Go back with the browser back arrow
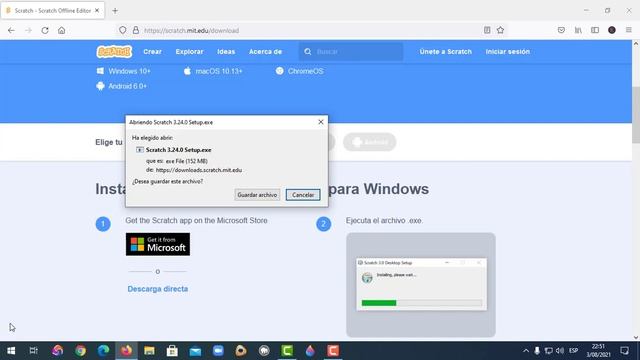The height and width of the screenshot is (360, 640). (11, 30)
